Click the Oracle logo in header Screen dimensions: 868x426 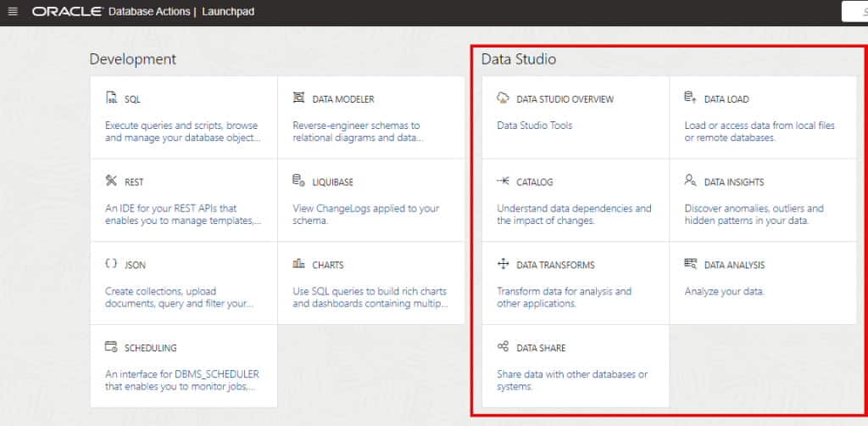pyautogui.click(x=68, y=12)
